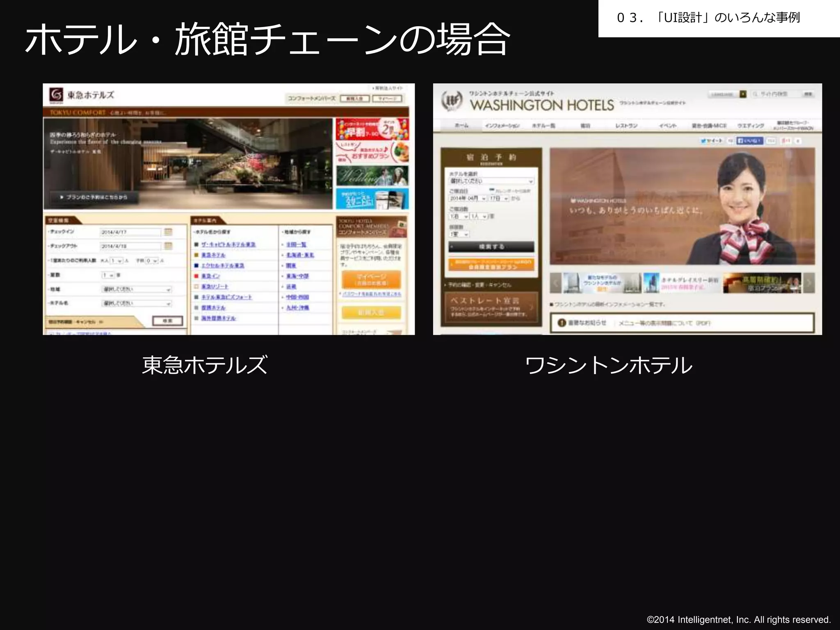840x630 pixels.
Task: Click the header マイページ button on Tokyu
Action: (x=388, y=98)
